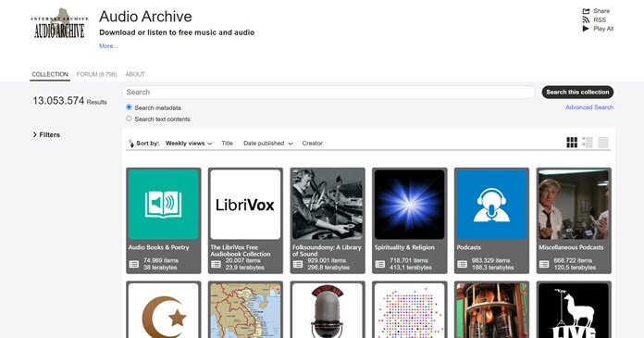Toggle sort direction arrow icon
This screenshot has width=644, height=338.
click(x=131, y=144)
